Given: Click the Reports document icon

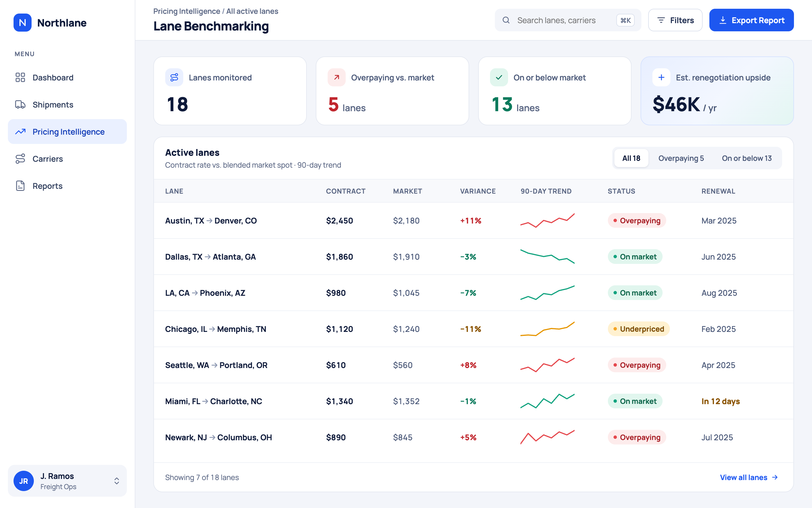Looking at the screenshot, I should click(x=20, y=186).
